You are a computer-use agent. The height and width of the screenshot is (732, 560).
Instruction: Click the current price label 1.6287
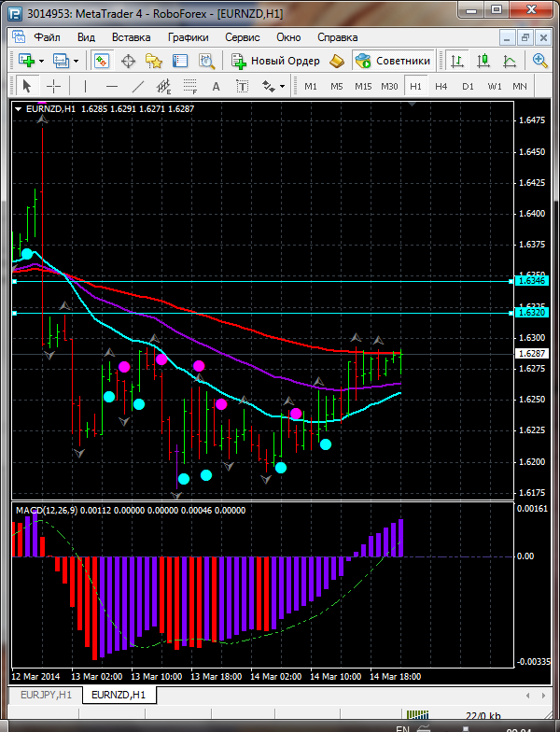click(532, 354)
